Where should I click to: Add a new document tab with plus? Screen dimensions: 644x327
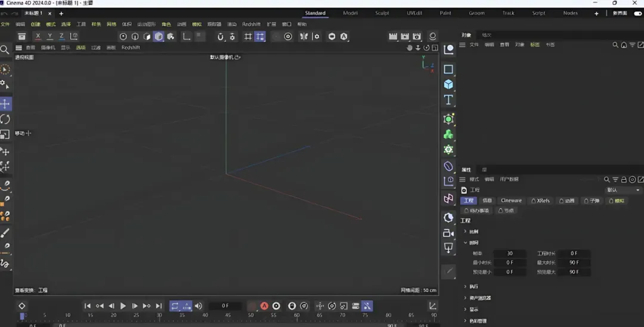(61, 14)
